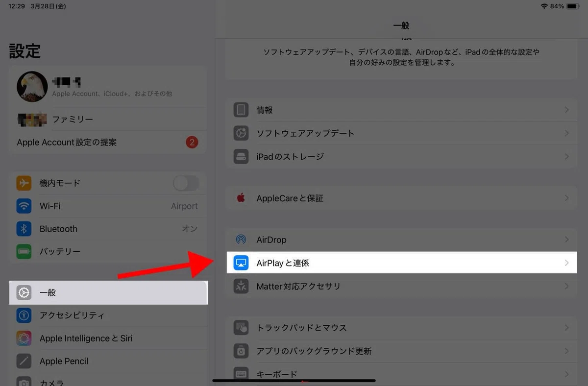Tap the AirDrop radar icon
Screen dimensions: 588x386
[x=241, y=240]
